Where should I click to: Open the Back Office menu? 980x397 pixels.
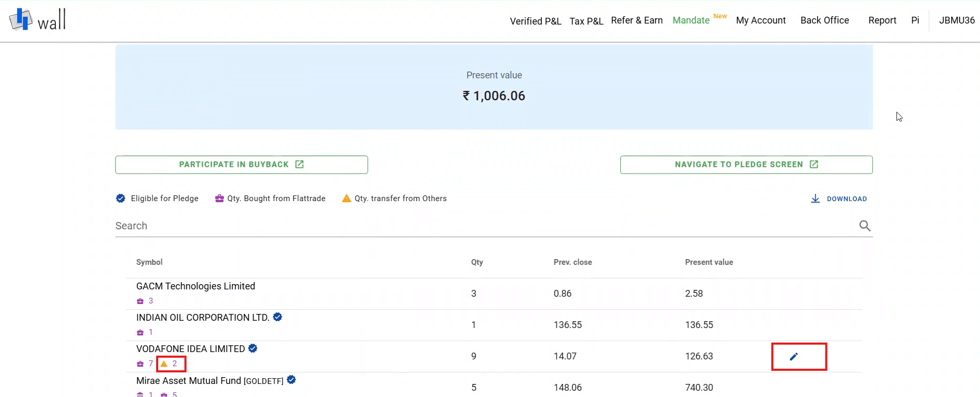[825, 20]
